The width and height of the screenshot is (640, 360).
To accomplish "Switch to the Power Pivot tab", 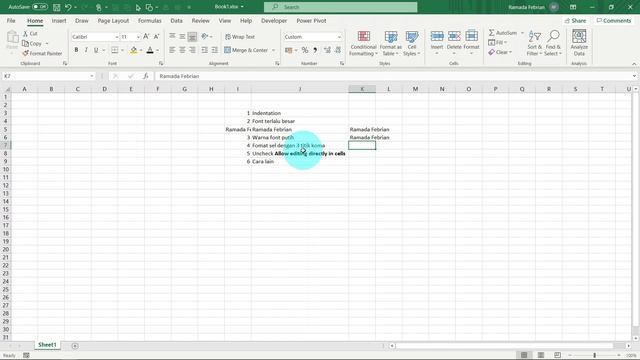I will click(311, 20).
